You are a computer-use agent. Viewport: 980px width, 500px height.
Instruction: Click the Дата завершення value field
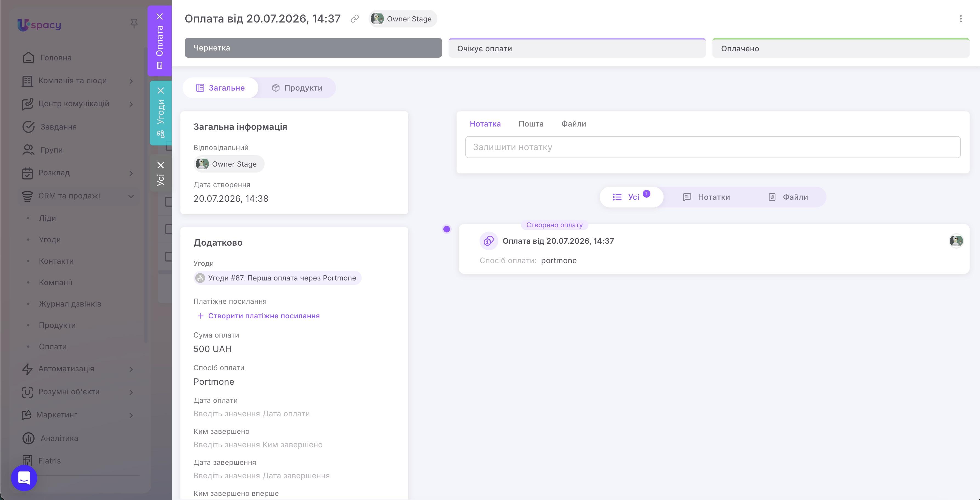pos(262,476)
